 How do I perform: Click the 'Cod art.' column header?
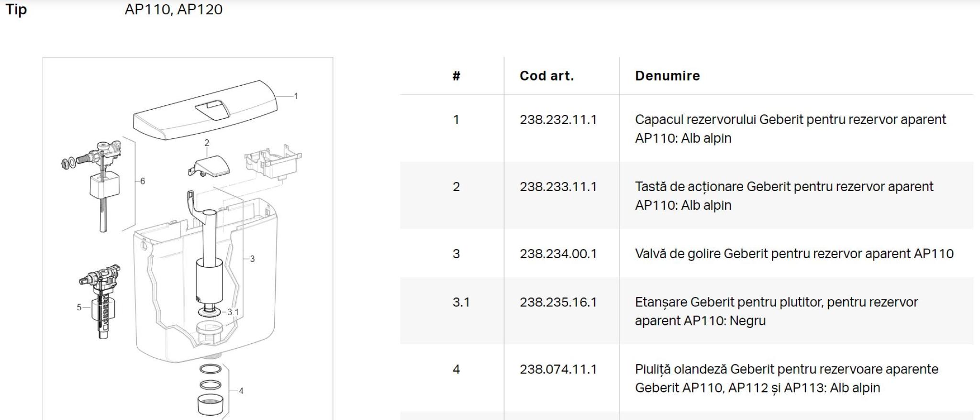click(x=546, y=76)
